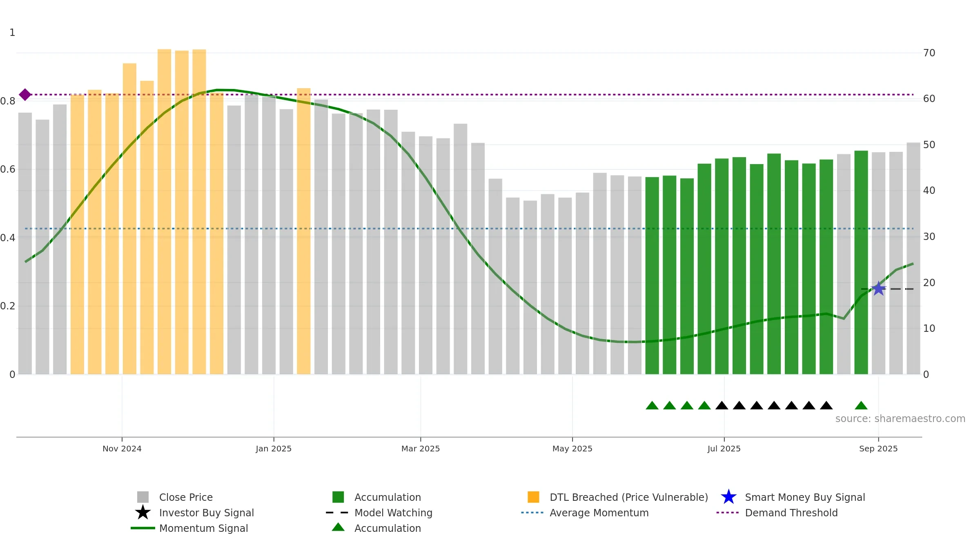This screenshot has height=551, width=980.
Task: Click the Jan 2025 axis label
Action: tap(274, 449)
